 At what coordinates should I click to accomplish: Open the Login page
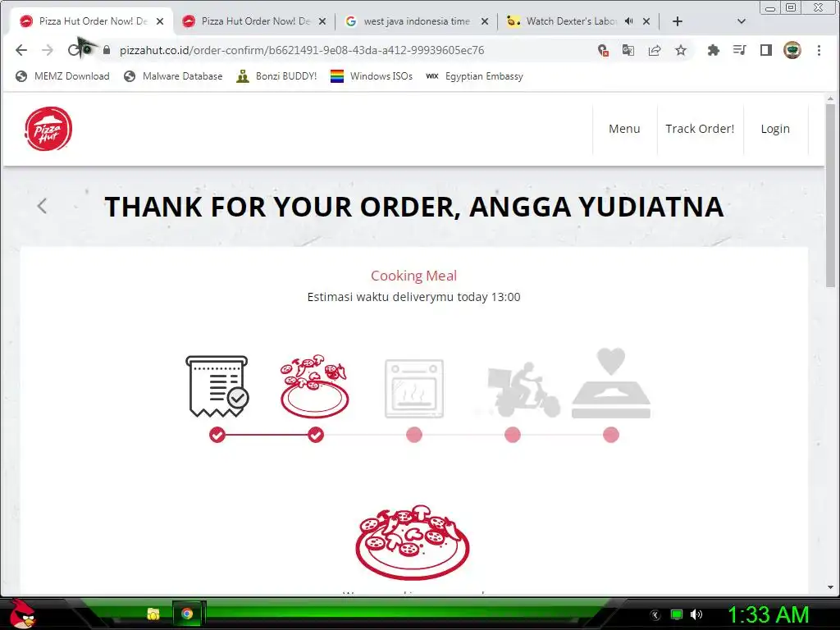(775, 129)
